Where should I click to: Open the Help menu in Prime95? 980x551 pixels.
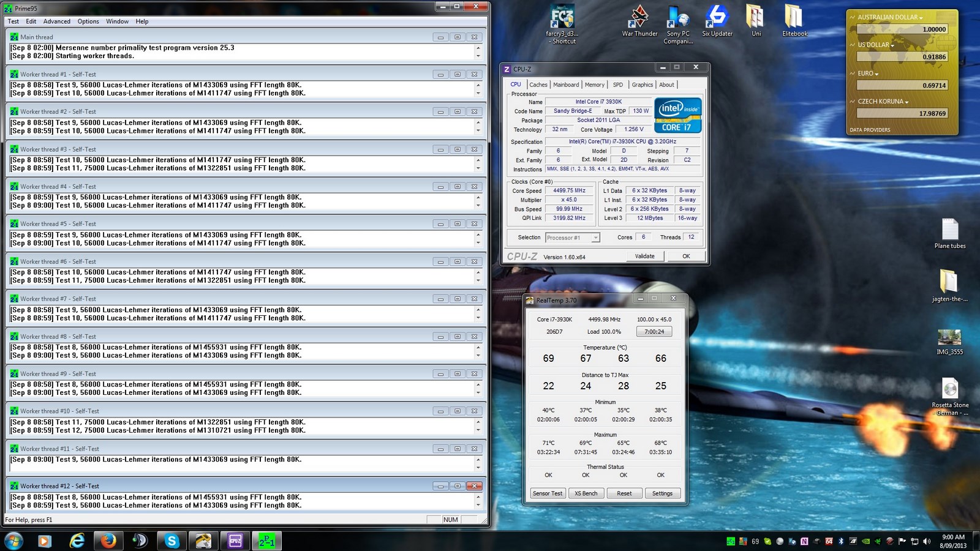click(142, 21)
